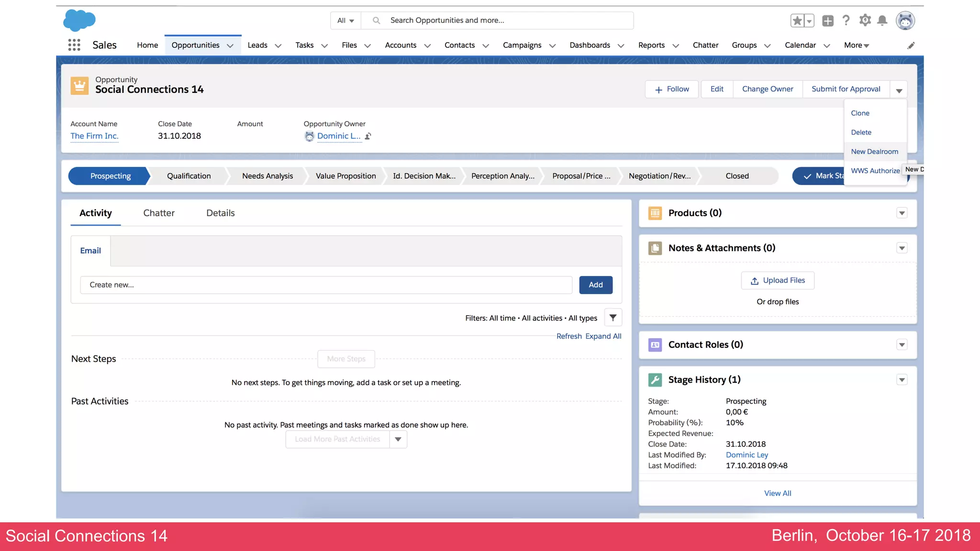This screenshot has width=980, height=551.
Task: Click the pencil edit navigation icon
Action: click(x=911, y=45)
